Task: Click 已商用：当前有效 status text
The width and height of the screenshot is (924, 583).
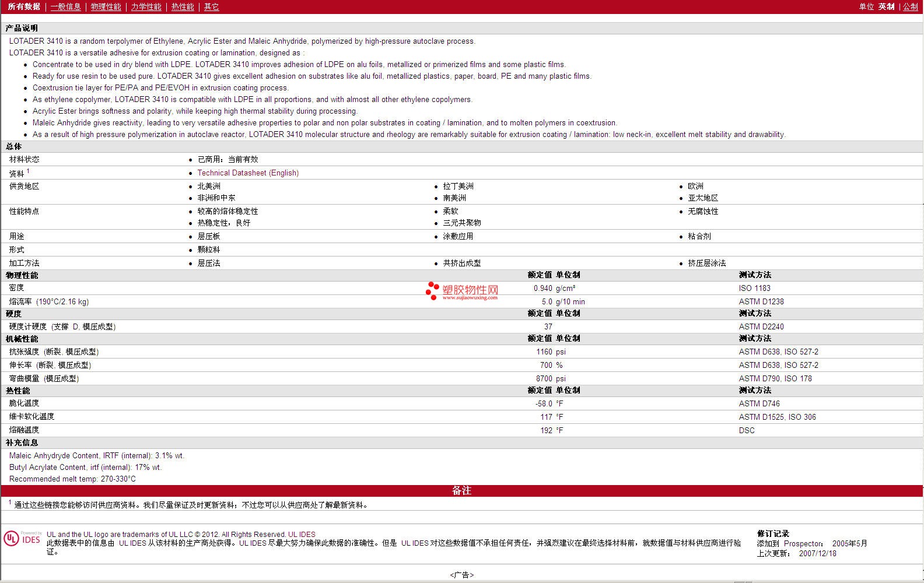Action: [228, 159]
